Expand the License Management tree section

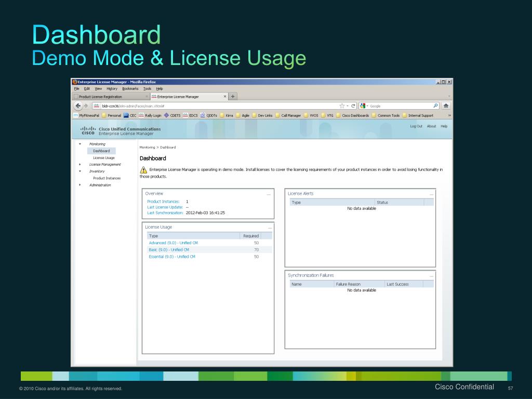point(80,165)
